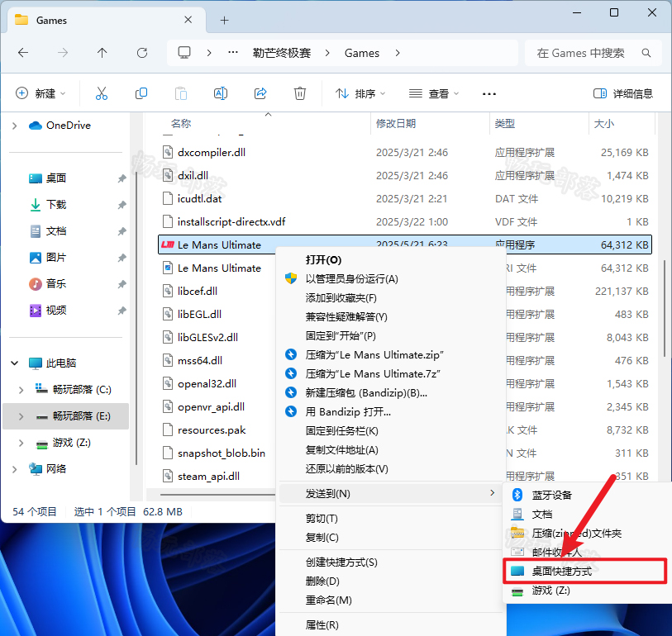672x636 pixels.
Task: Click the Size column header
Action: click(604, 124)
